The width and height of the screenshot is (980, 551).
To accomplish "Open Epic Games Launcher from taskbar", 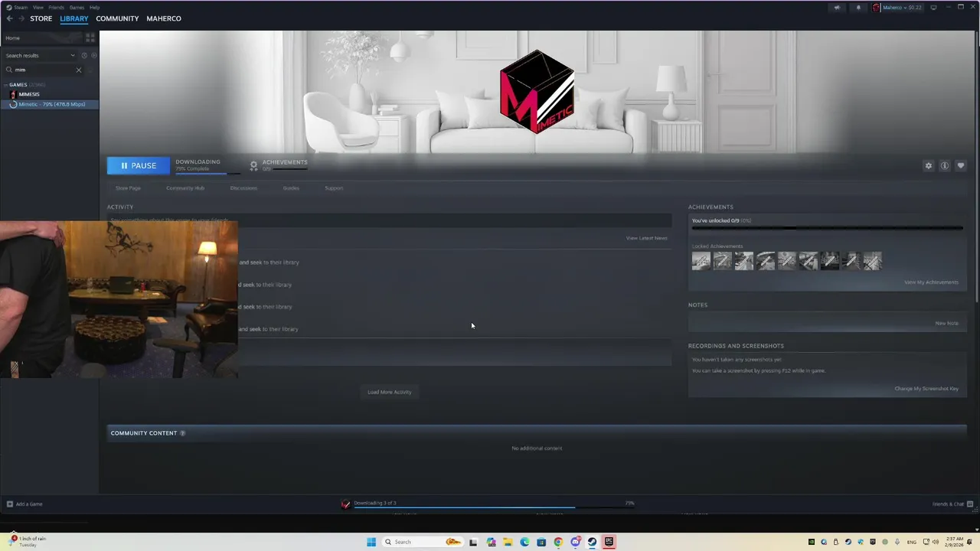I will (x=609, y=542).
